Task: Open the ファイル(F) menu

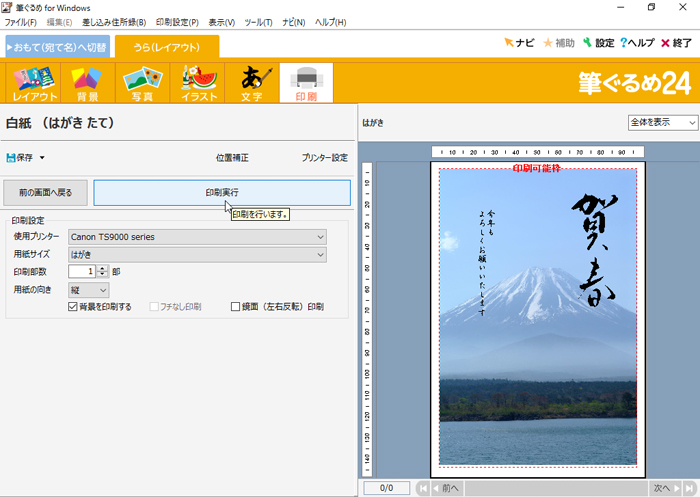Action: pyautogui.click(x=21, y=22)
